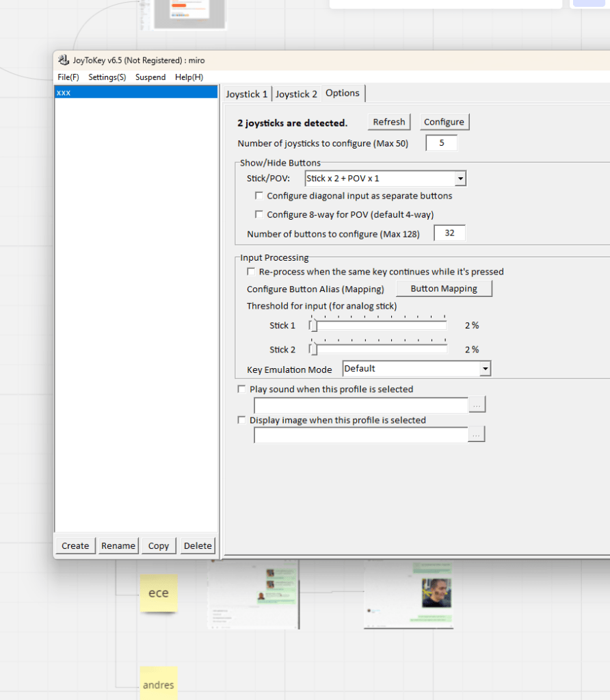Image resolution: width=610 pixels, height=700 pixels.
Task: Select the Options tab
Action: pyautogui.click(x=343, y=93)
